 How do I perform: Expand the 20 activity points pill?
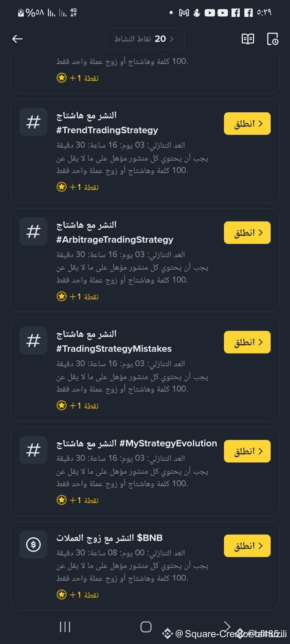click(x=145, y=39)
